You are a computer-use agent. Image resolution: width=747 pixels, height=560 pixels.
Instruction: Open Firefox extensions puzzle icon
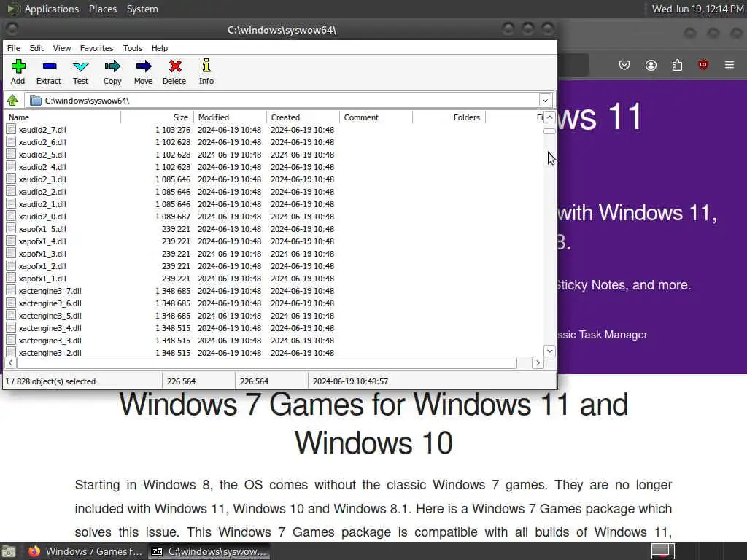[677, 65]
